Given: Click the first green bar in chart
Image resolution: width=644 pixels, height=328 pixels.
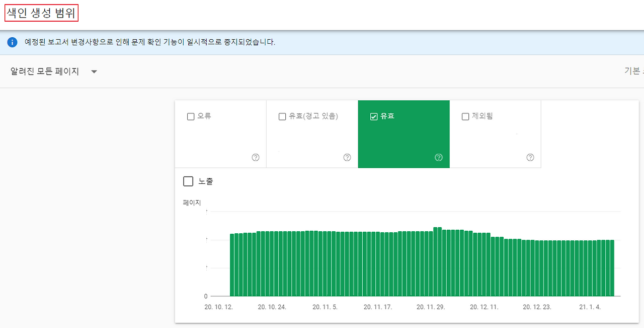Looking at the screenshot, I should coord(233,265).
